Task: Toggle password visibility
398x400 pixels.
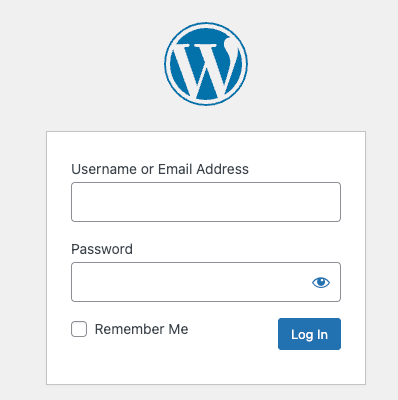Action: pos(321,282)
